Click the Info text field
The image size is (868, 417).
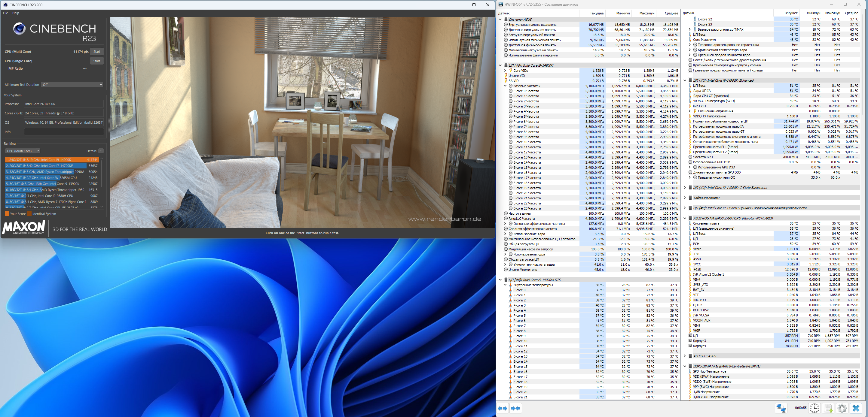tap(64, 131)
